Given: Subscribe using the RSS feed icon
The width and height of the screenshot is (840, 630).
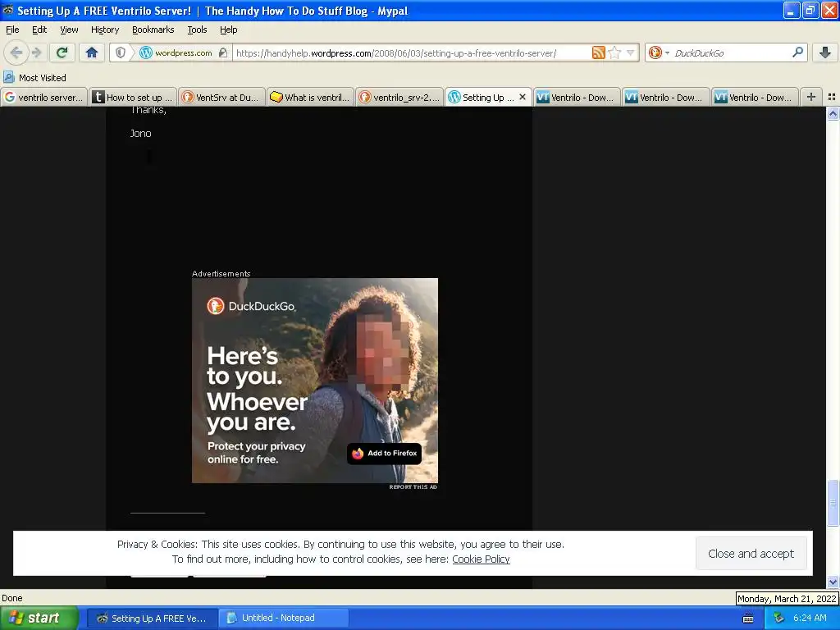Looking at the screenshot, I should 598,52.
